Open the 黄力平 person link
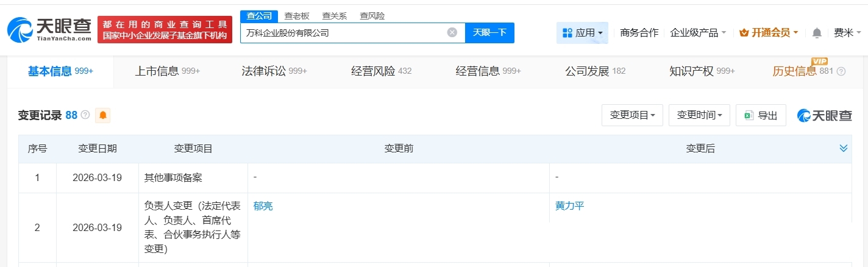868x267 pixels. tap(569, 206)
